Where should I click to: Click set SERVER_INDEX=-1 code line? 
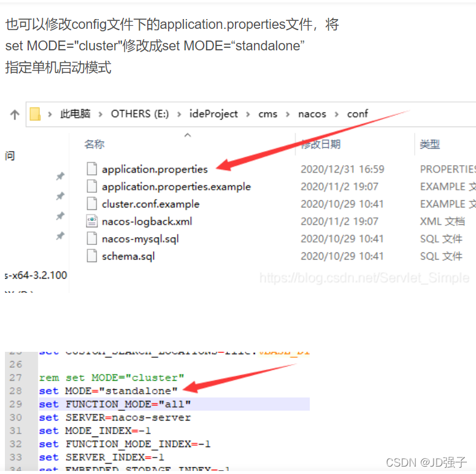tap(101, 457)
